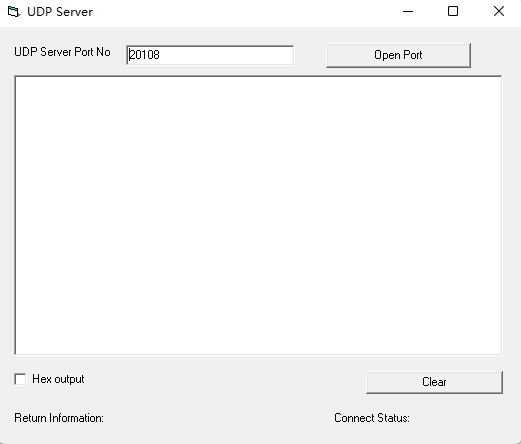
Task: Focus the UDP Server Port No input field
Action: click(210, 55)
